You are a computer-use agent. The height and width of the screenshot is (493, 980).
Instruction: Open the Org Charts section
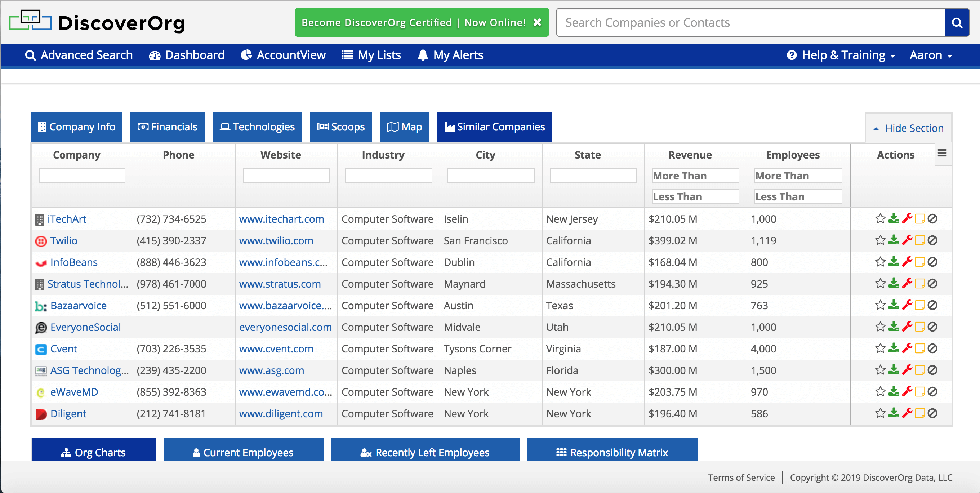tap(94, 450)
